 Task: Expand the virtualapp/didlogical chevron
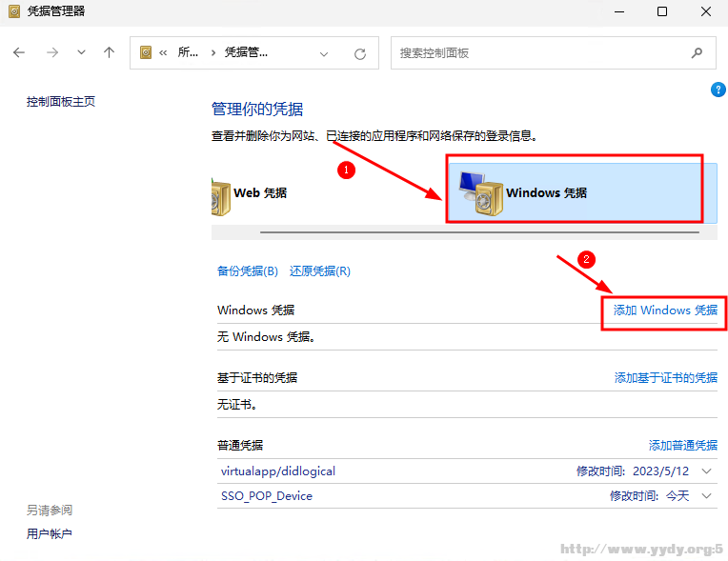pos(707,471)
